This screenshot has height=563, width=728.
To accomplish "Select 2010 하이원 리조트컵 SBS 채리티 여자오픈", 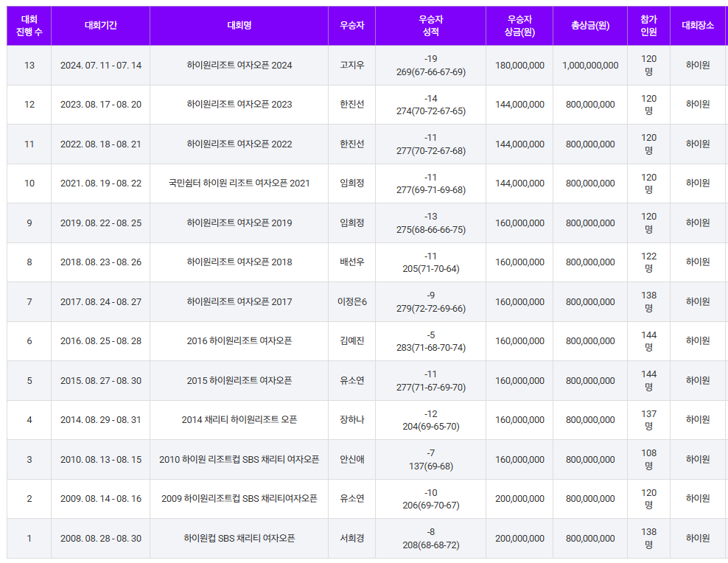I will [x=239, y=460].
